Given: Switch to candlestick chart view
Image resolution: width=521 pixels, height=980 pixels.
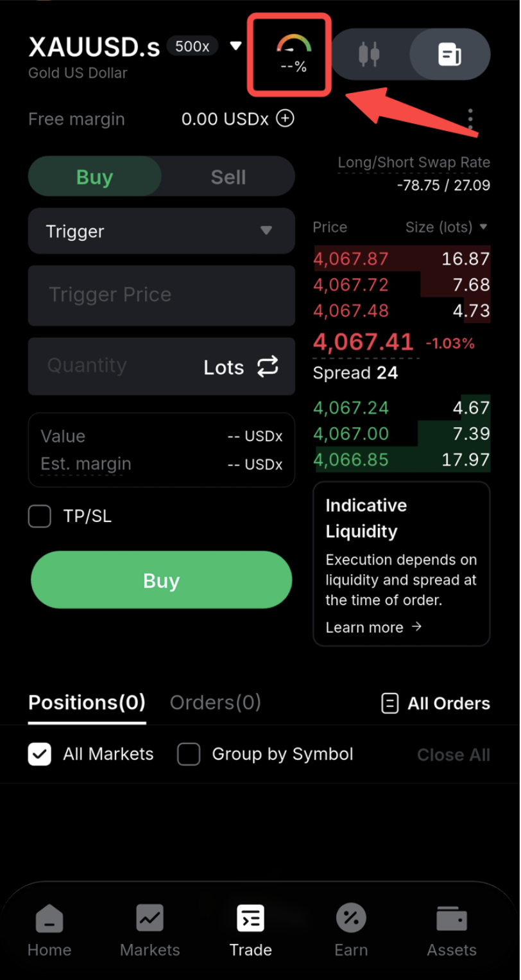Looking at the screenshot, I should pos(368,54).
